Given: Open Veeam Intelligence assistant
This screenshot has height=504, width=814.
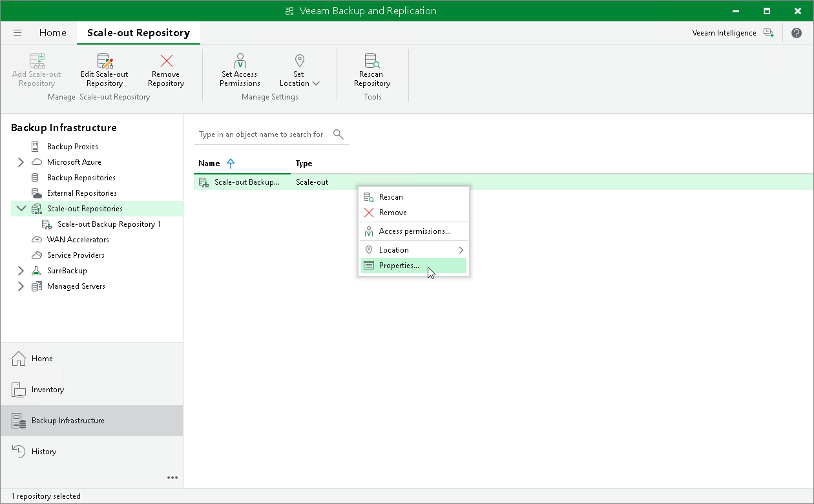Looking at the screenshot, I should coord(733,33).
